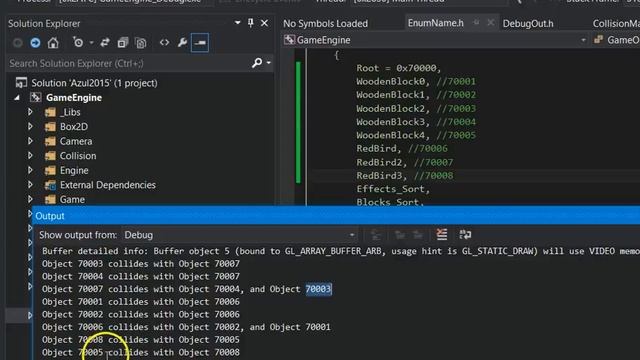
Task: Close the EnumName.h tab
Action: tap(491, 23)
